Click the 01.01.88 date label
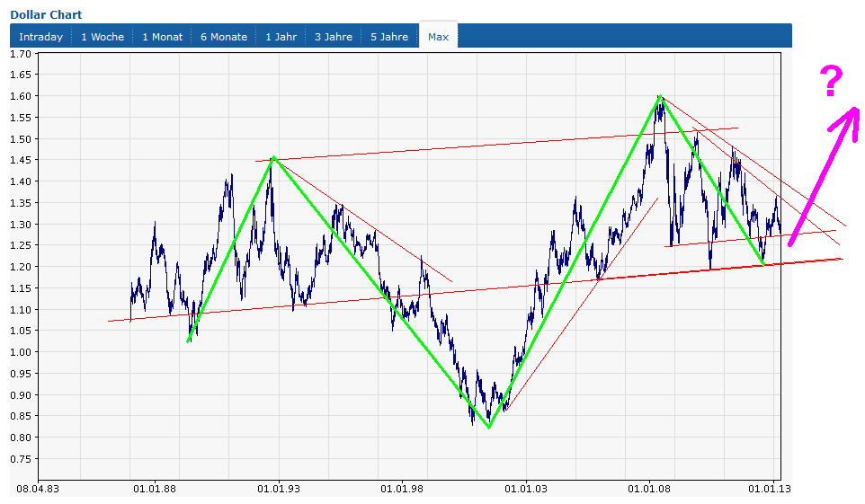865x504 pixels. click(x=153, y=489)
